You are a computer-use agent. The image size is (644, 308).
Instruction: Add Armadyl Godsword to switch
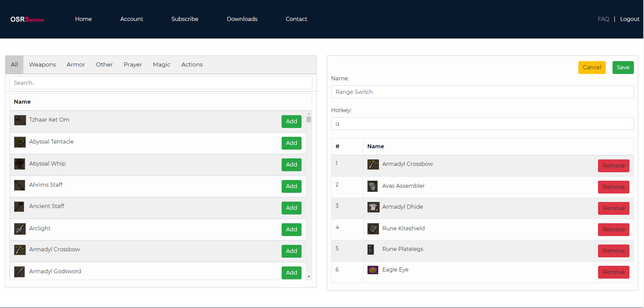click(291, 273)
